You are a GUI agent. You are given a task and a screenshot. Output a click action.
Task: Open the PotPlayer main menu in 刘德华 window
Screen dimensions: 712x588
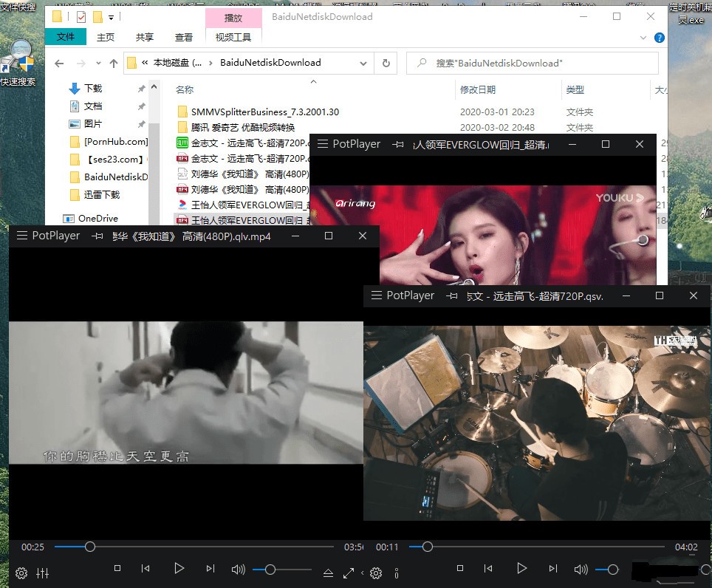[21, 236]
